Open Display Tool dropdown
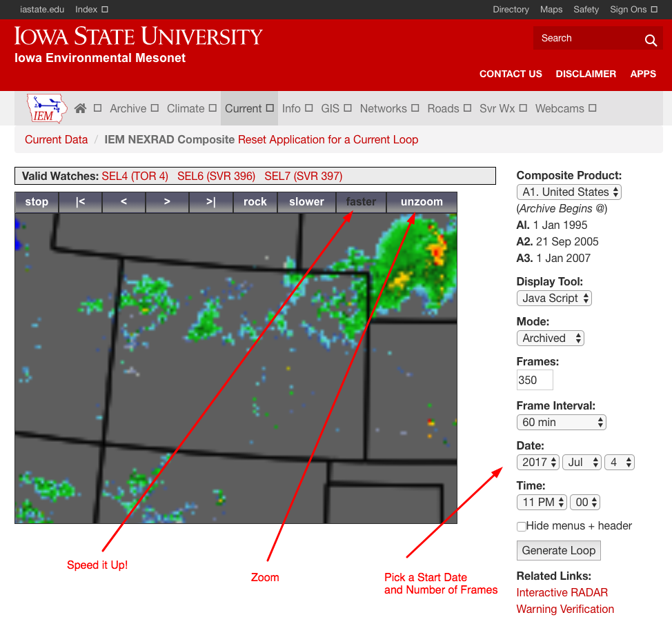Screen dimensions: 672x626 (x=554, y=298)
